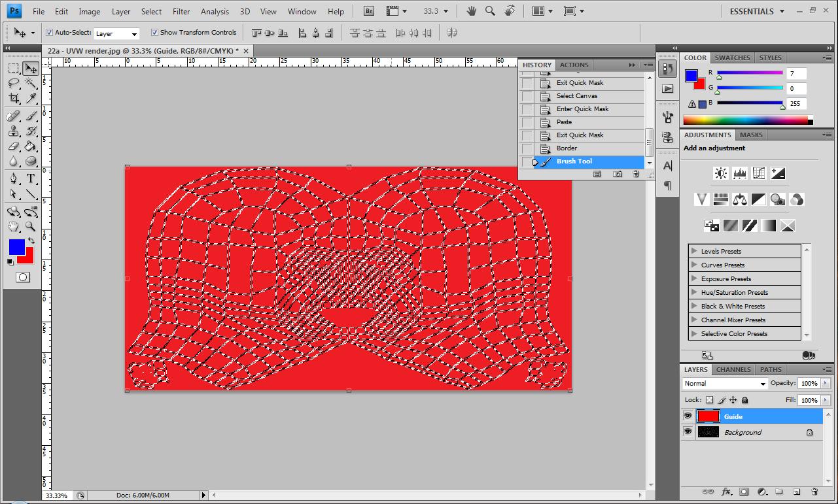Uncheck Show Transform Controls

click(x=154, y=32)
